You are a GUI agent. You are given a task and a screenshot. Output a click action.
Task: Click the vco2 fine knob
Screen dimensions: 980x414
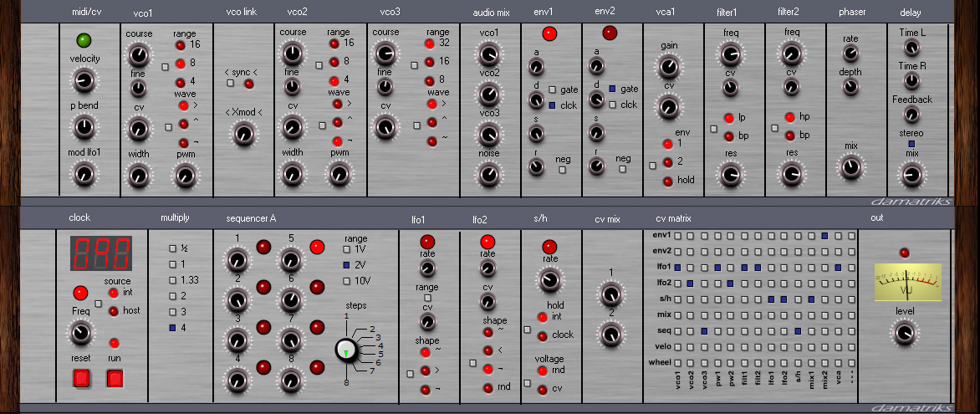tap(292, 88)
